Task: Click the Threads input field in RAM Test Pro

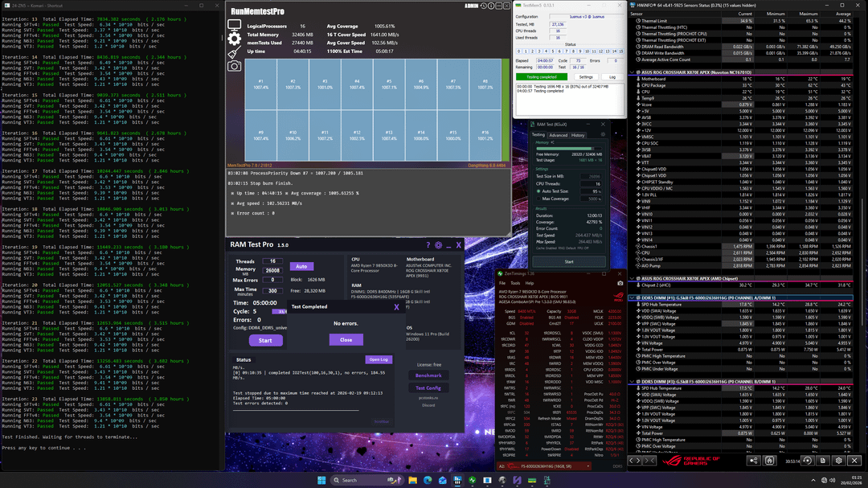Action: click(273, 261)
